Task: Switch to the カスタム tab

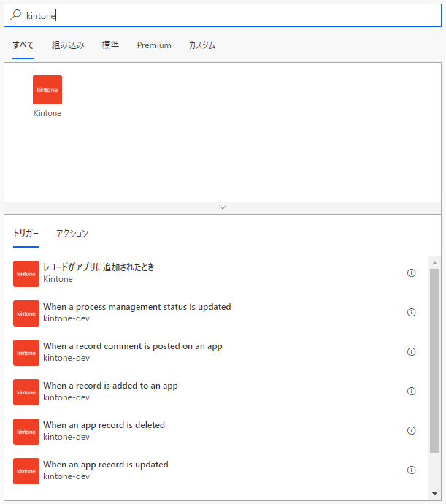Action: [x=202, y=45]
